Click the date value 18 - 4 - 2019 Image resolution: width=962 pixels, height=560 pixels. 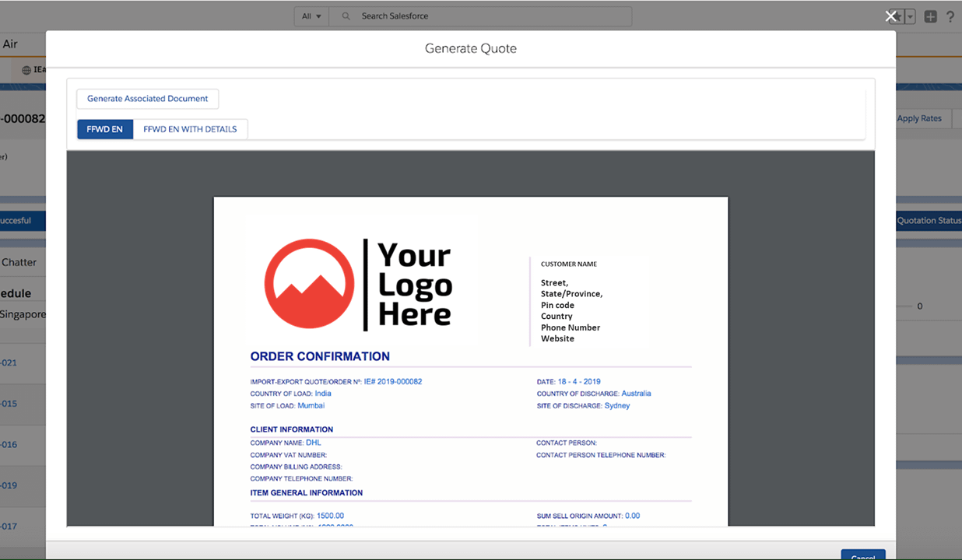pyautogui.click(x=579, y=382)
